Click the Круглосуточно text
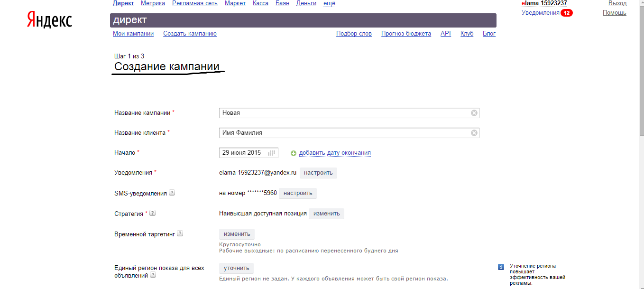Screen dimensions: 644x289 240,244
